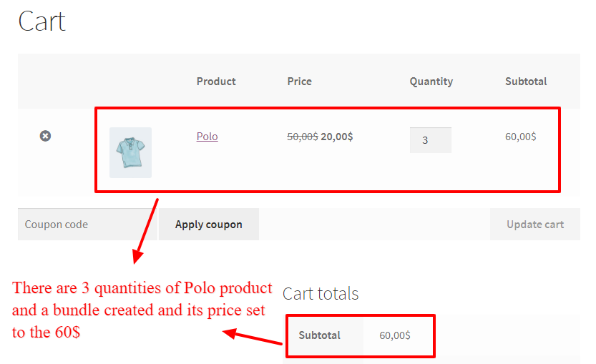The width and height of the screenshot is (596, 364).
Task: Select the Subtotal column header in table
Action: click(526, 82)
